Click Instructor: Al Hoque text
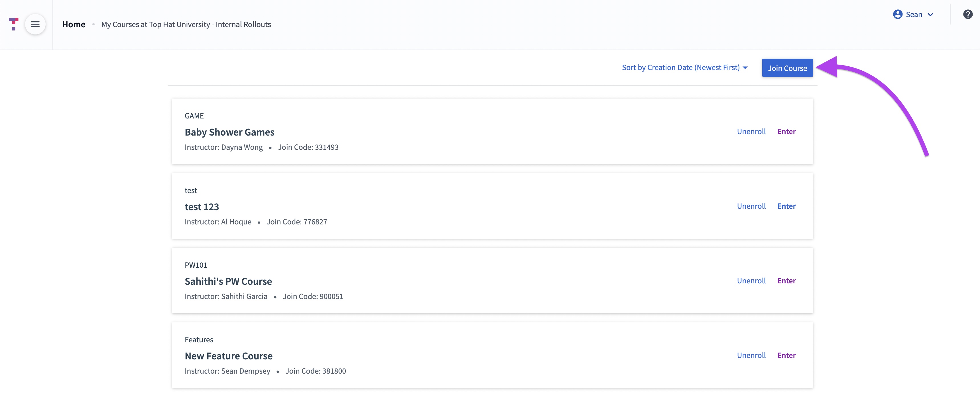Screen dimensions: 980x393 (218, 222)
